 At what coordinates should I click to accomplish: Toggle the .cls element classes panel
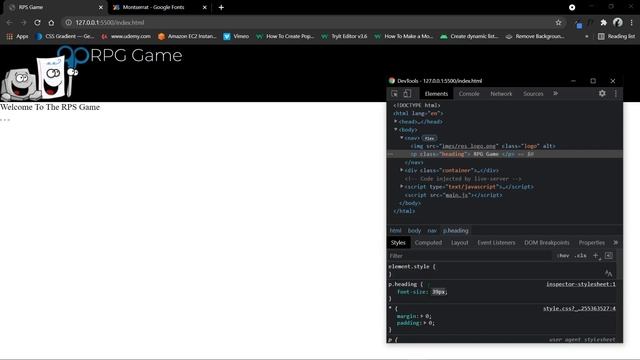point(580,256)
